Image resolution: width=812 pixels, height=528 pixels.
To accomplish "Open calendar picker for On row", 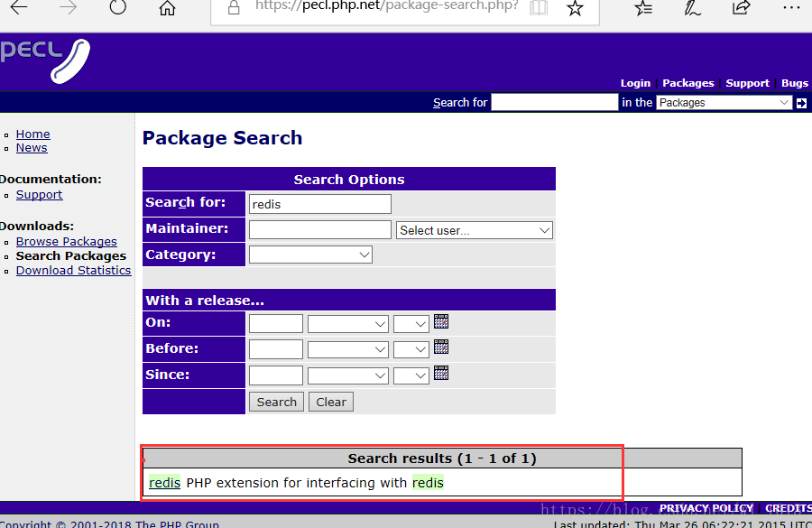I will pyautogui.click(x=440, y=322).
